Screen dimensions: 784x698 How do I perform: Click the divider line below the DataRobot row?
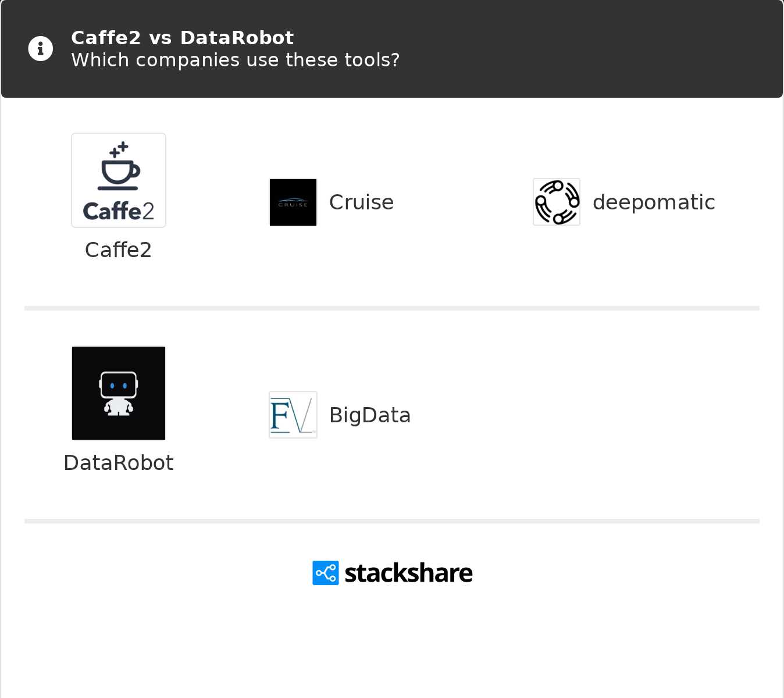pyautogui.click(x=392, y=521)
